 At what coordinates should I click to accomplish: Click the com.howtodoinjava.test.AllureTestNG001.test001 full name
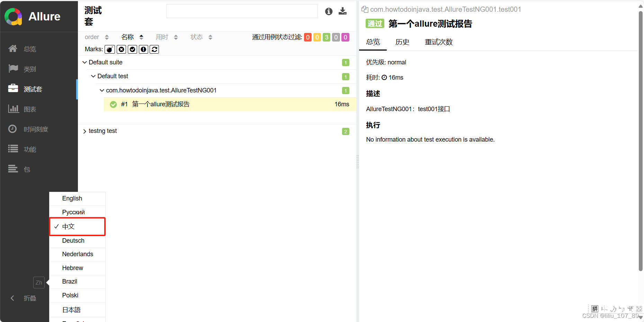(x=446, y=9)
